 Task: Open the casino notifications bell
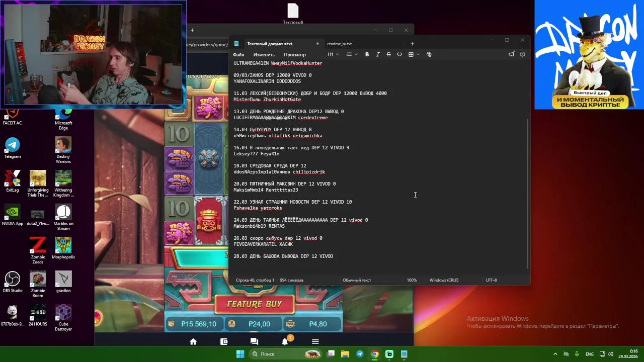coord(285,342)
